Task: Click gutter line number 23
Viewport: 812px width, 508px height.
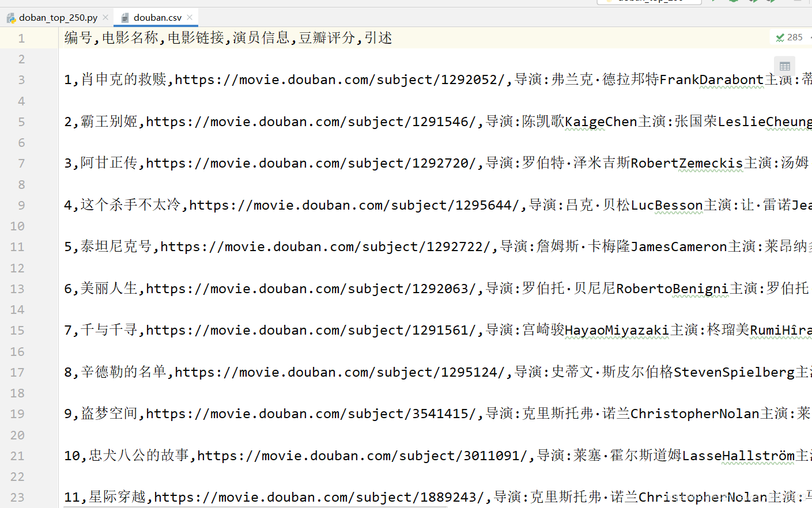Action: click(17, 497)
